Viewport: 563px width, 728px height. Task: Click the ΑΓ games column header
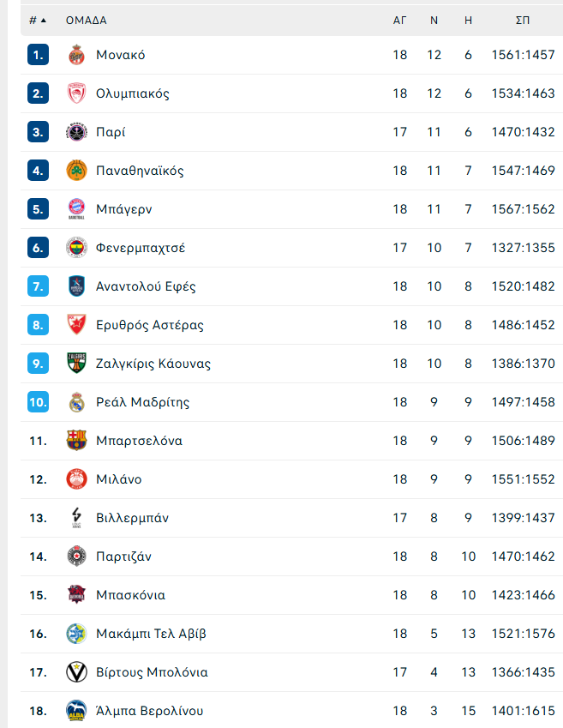399,21
